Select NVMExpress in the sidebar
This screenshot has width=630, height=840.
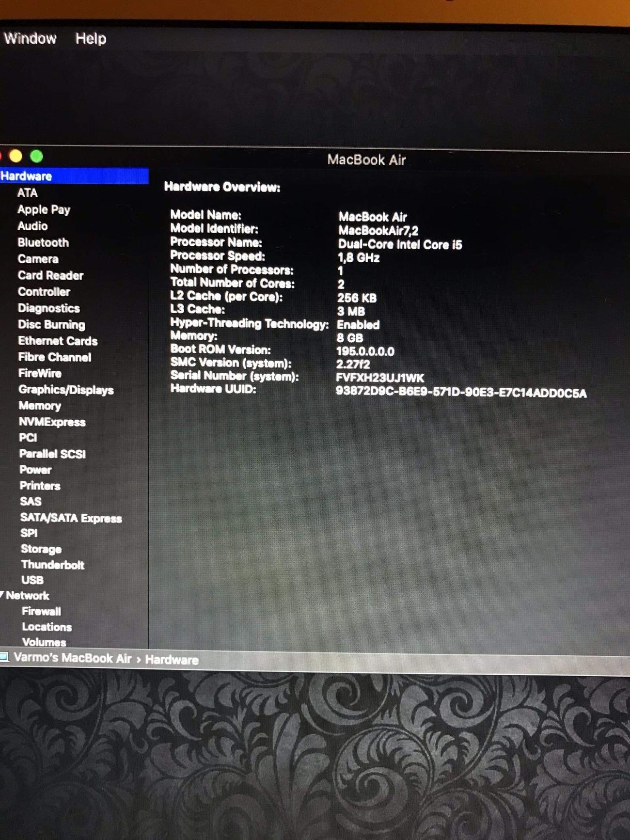tap(52, 422)
